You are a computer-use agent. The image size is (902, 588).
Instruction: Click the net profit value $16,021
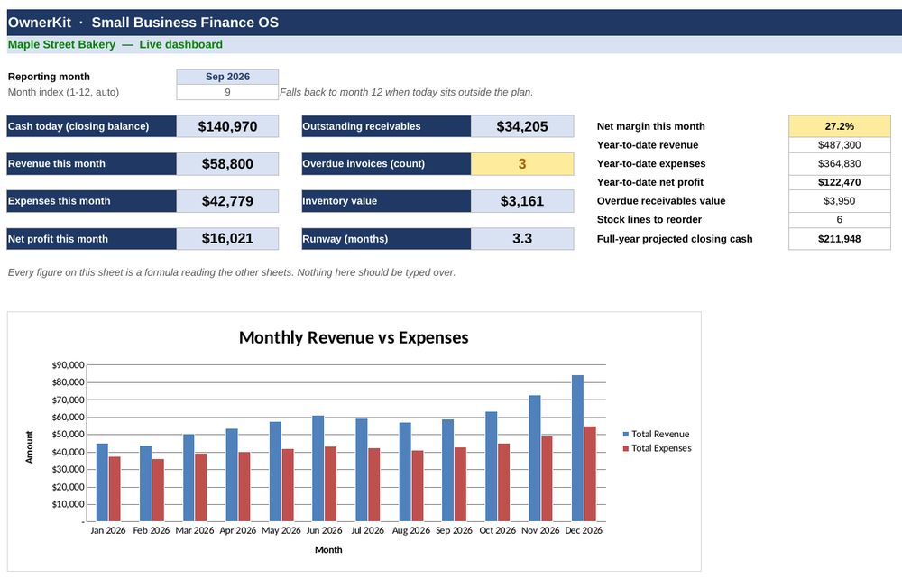coord(227,239)
